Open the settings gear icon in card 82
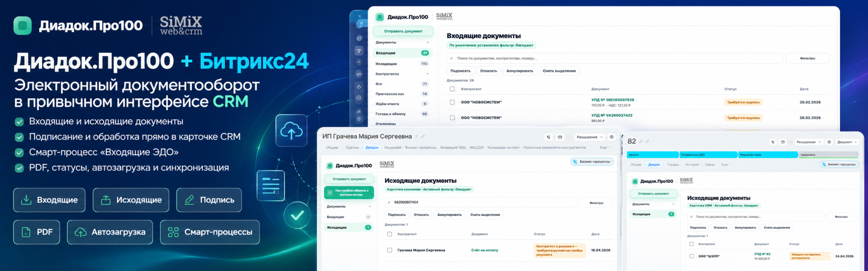The image size is (868, 271). point(829,142)
